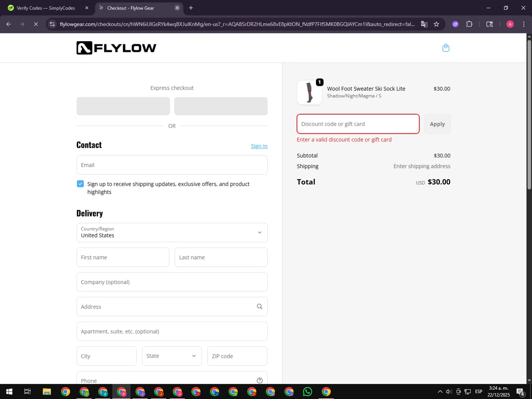The width and height of the screenshot is (532, 399).
Task: Click the Flylow logo
Action: coord(116,48)
